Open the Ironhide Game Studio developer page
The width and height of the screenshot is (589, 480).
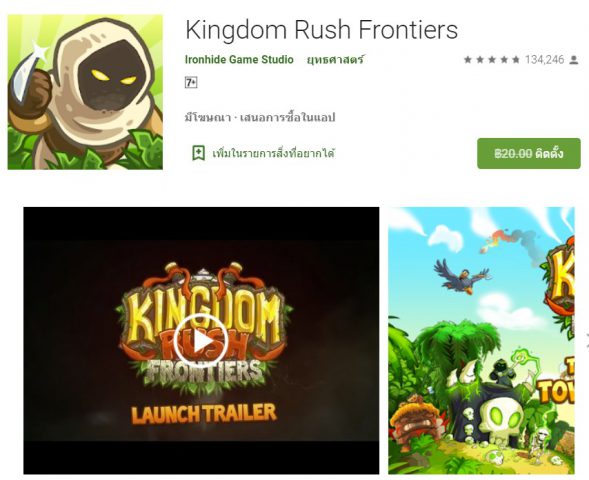coord(239,59)
